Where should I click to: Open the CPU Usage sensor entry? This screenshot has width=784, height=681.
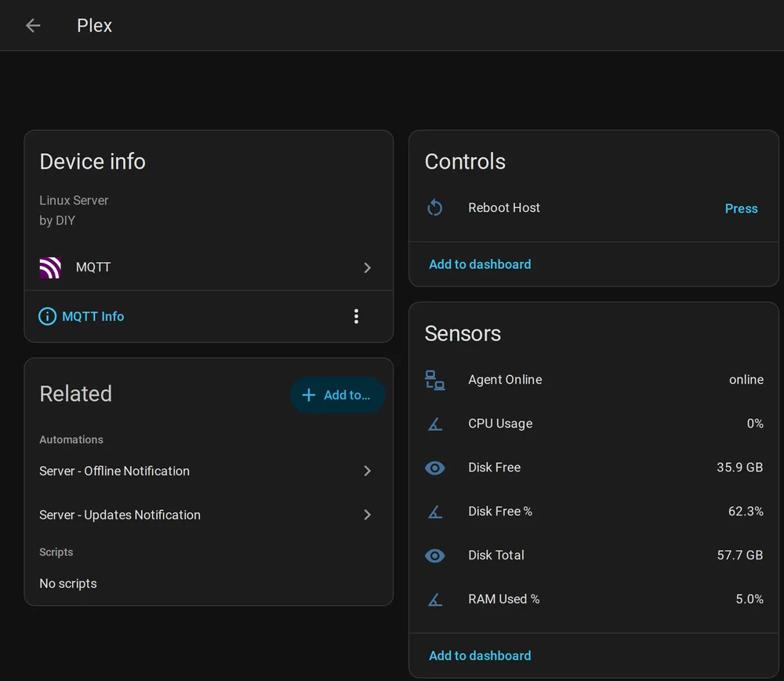coord(593,424)
